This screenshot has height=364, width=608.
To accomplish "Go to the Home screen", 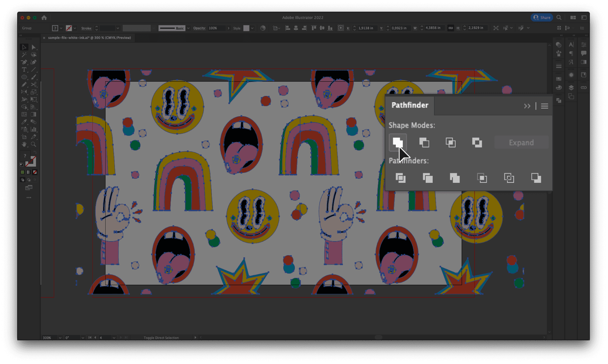I will (44, 18).
